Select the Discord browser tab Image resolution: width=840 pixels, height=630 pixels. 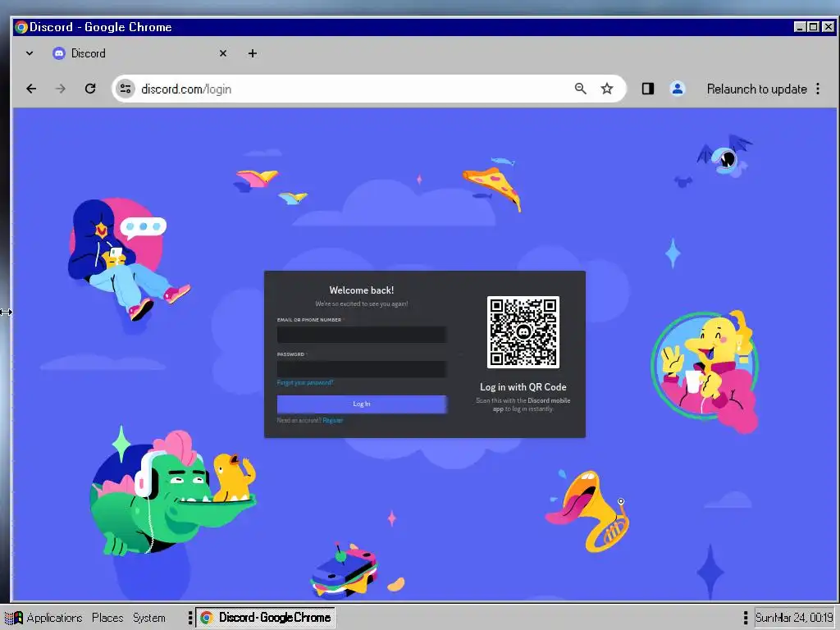140,53
